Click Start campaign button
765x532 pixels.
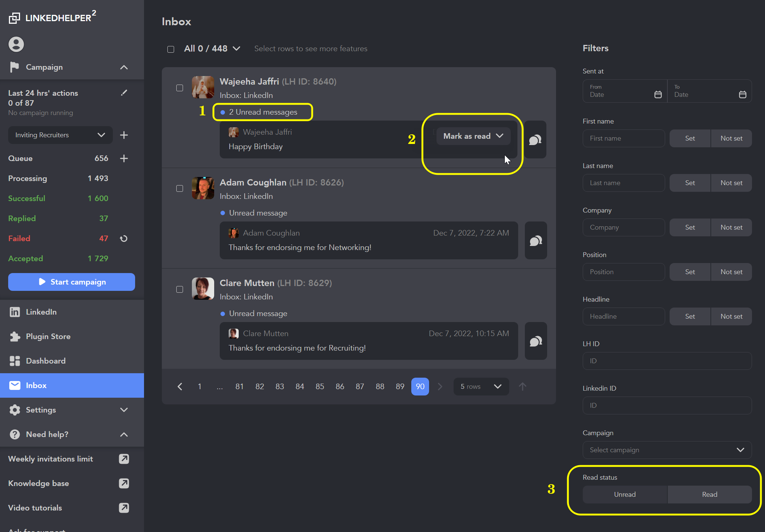[72, 282]
